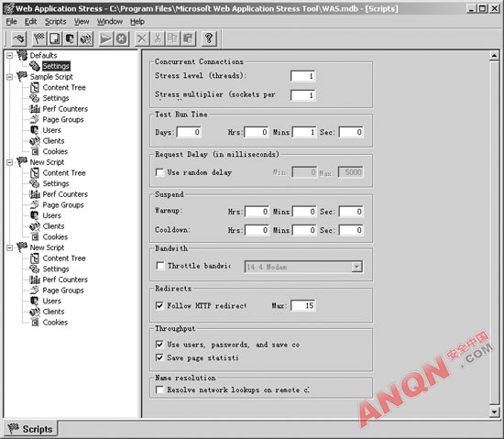504x439 pixels.
Task: Click the Help question mark toolbar icon
Action: click(x=209, y=38)
